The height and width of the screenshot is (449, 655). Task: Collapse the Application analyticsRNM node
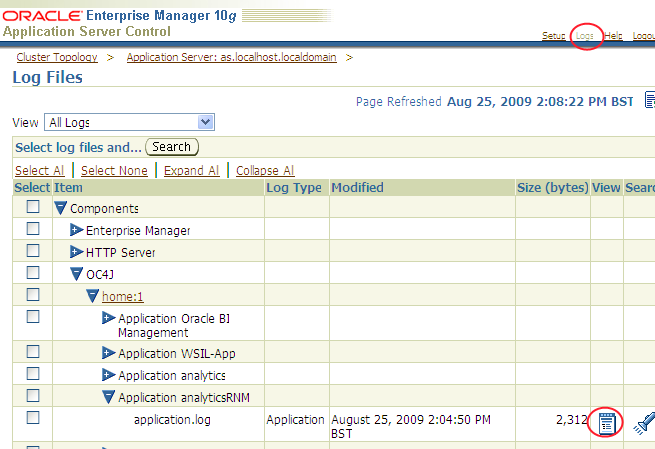click(x=109, y=397)
